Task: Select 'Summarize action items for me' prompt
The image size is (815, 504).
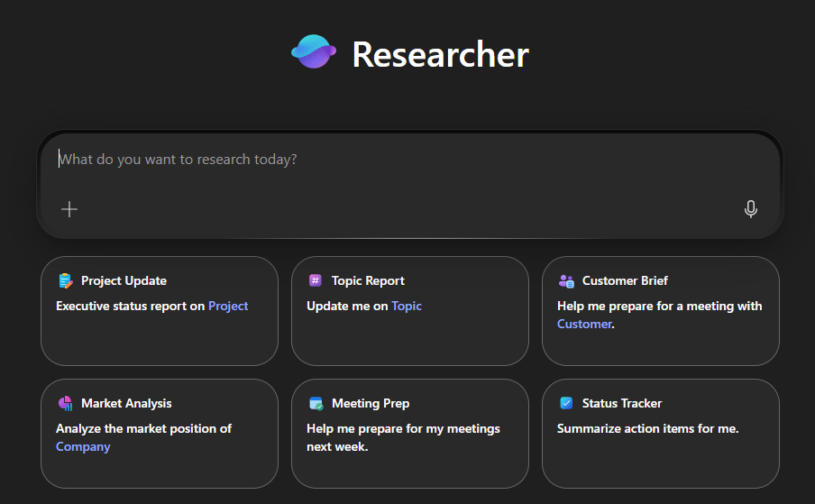Action: click(x=647, y=428)
